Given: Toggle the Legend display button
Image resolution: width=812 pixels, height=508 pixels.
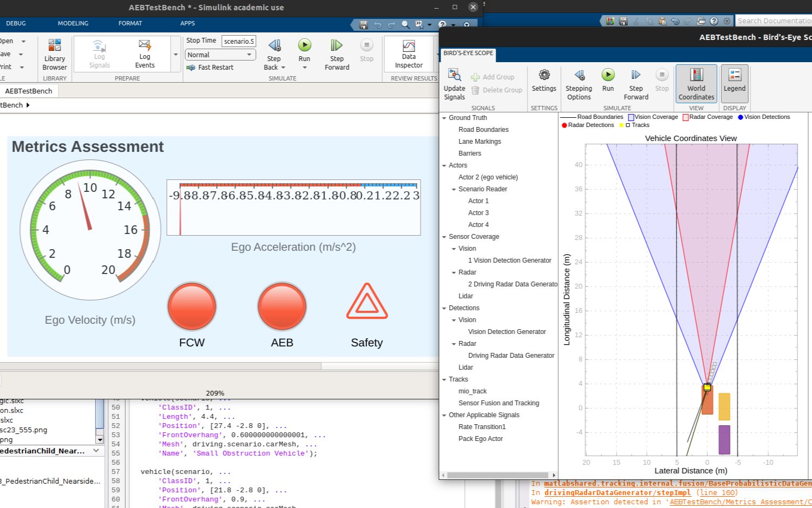Looking at the screenshot, I should 734,84.
